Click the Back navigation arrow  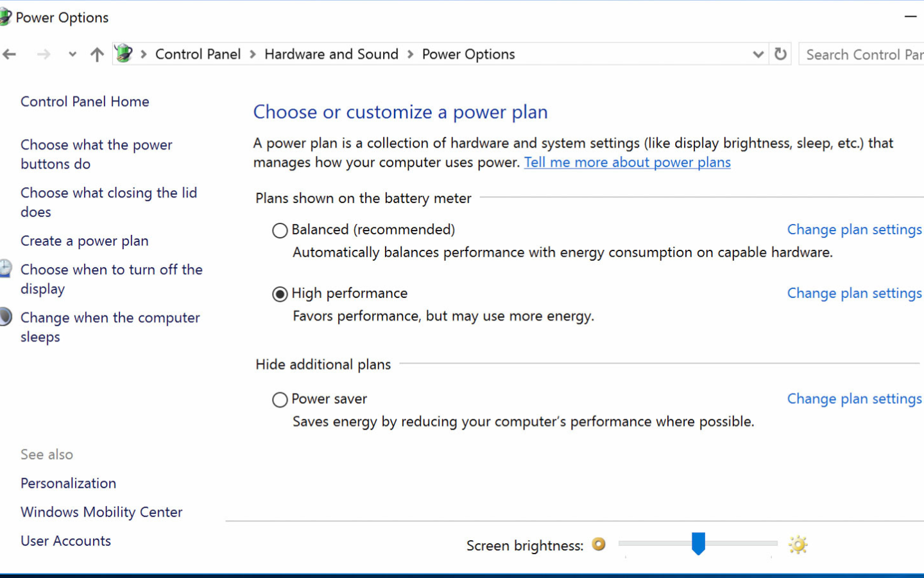(9, 55)
